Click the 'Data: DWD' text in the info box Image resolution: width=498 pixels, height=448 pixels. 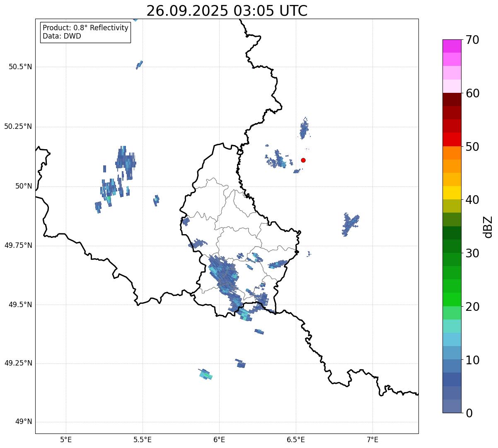click(x=62, y=36)
